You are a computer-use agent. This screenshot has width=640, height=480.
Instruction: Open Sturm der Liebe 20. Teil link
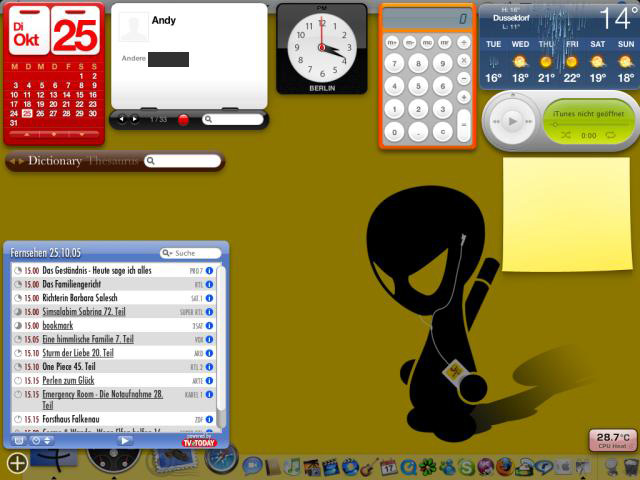pos(78,353)
